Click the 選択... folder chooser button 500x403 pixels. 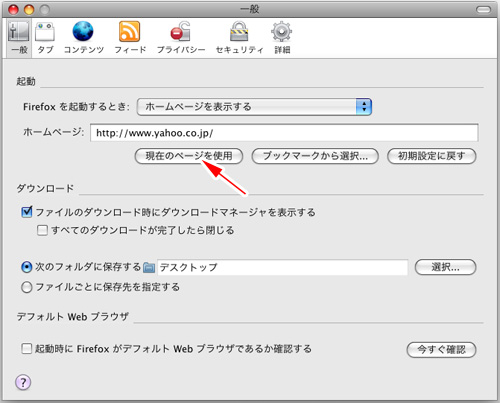click(445, 267)
